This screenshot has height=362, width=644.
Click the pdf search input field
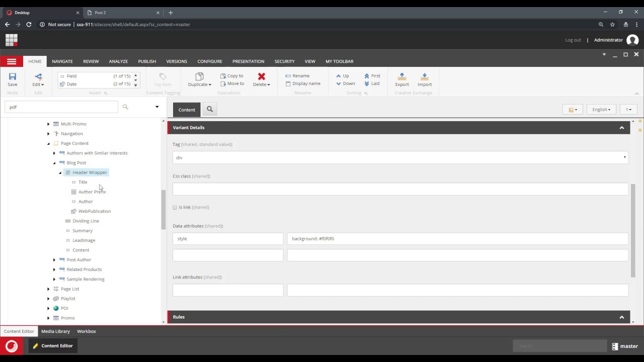(61, 107)
